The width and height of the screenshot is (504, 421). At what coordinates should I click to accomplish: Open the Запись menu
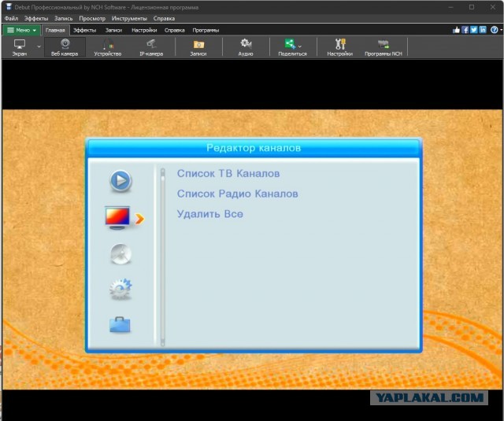(x=63, y=18)
